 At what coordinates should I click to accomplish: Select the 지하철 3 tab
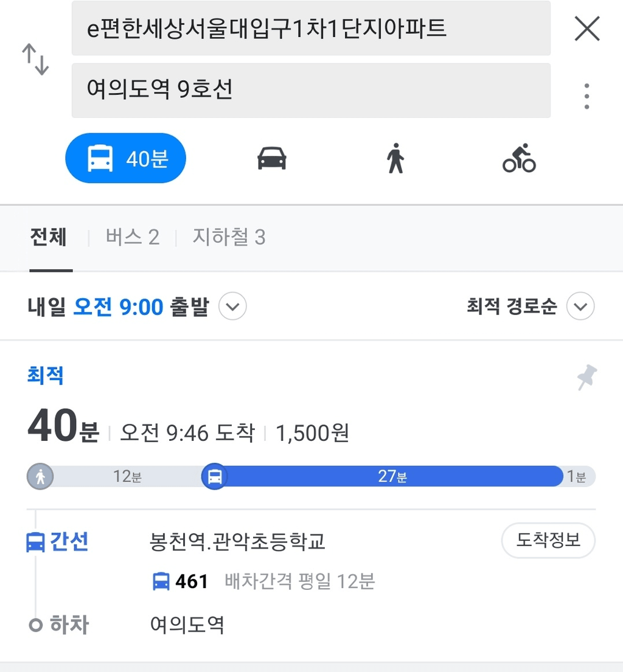229,237
